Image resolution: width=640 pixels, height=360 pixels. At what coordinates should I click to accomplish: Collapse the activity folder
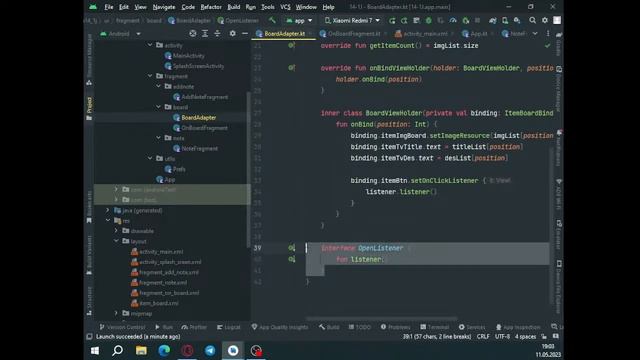(150, 45)
